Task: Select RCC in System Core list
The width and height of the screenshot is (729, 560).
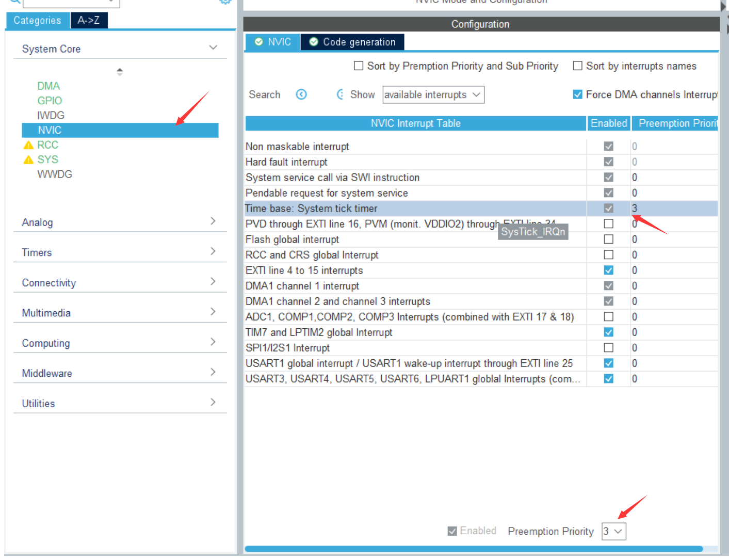Action: pyautogui.click(x=47, y=145)
